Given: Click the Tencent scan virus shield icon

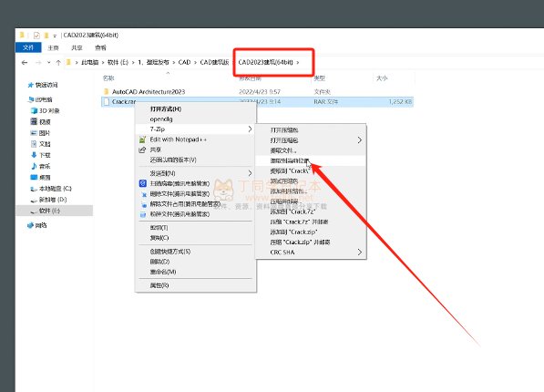Looking at the screenshot, I should [x=142, y=183].
